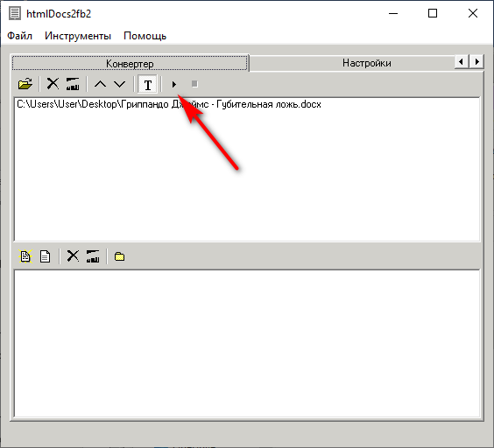494x448 pixels.
Task: Clear the lower list with broom icon
Action: pos(93,256)
